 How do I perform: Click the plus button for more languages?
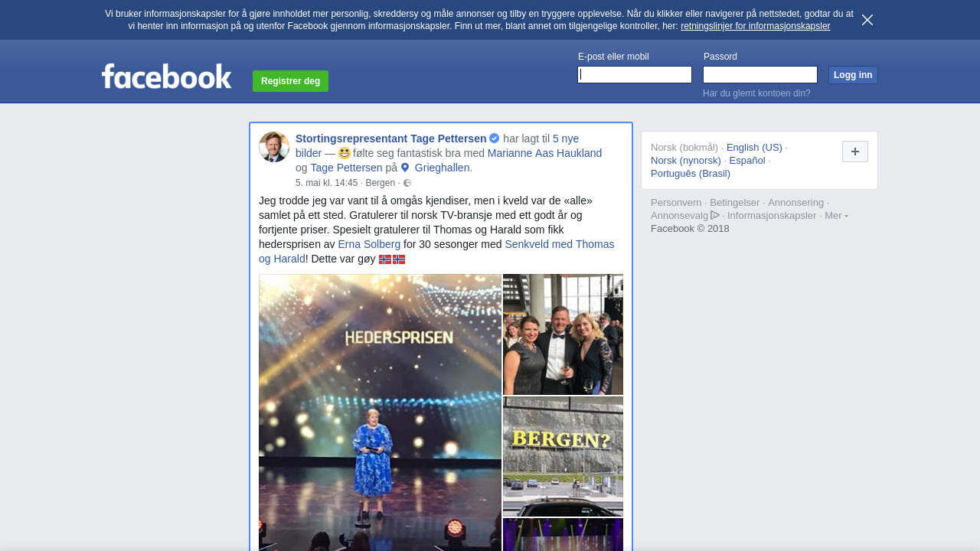855,152
